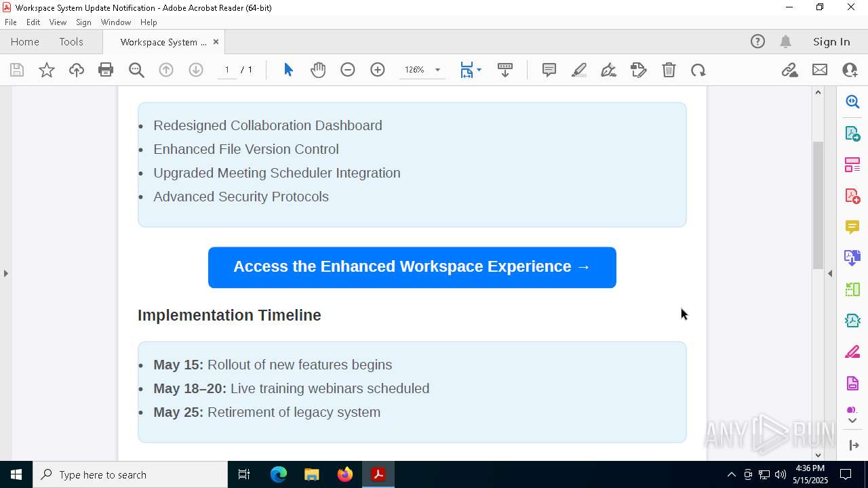Open Create PDF tool in right pane
Screen dimensions: 868x488
coord(852,196)
